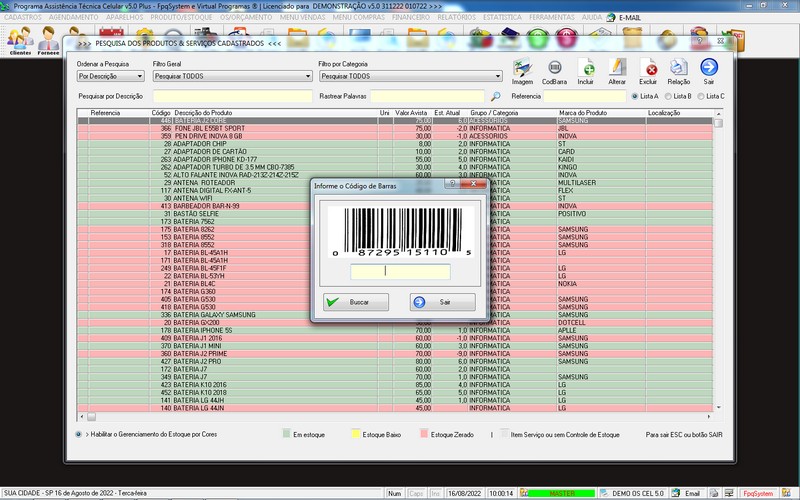Select the BATERIA GALAXY SAMSUNG row
800x500 pixels.
pyautogui.click(x=395, y=315)
